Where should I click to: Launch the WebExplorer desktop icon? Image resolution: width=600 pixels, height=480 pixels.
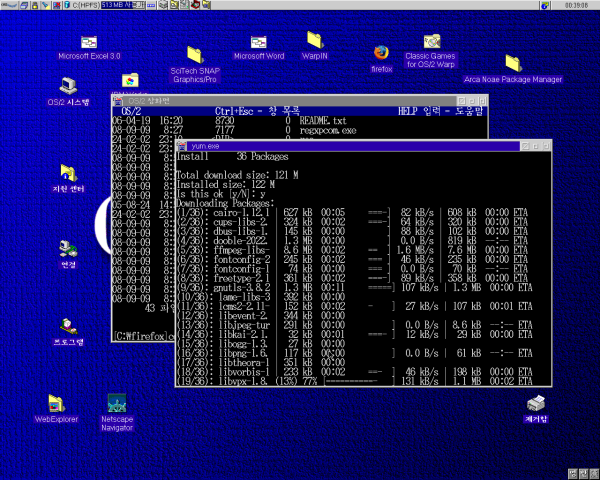click(x=56, y=408)
